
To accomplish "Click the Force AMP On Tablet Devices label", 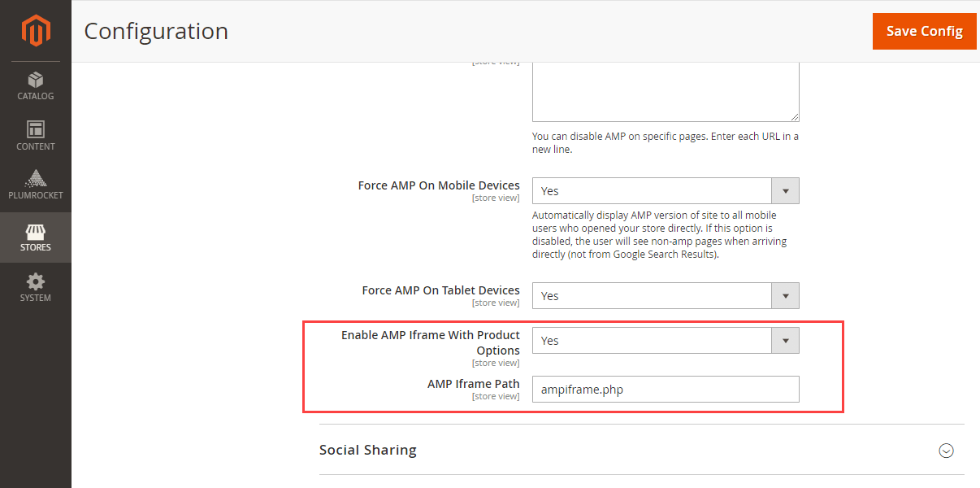I will point(440,290).
